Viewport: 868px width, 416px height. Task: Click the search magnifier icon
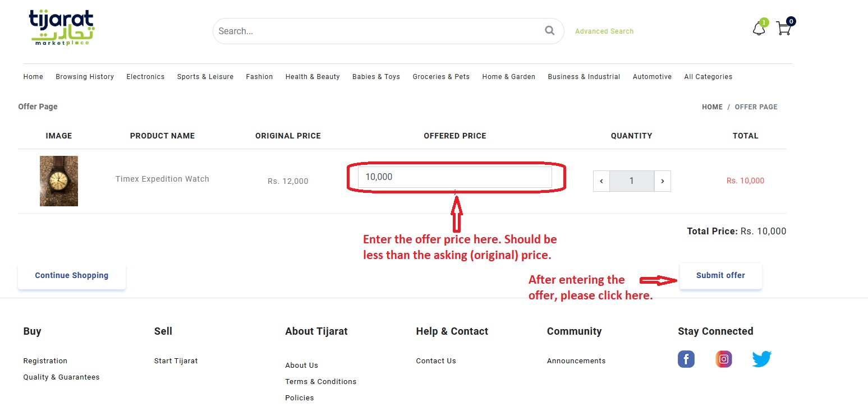(x=549, y=31)
